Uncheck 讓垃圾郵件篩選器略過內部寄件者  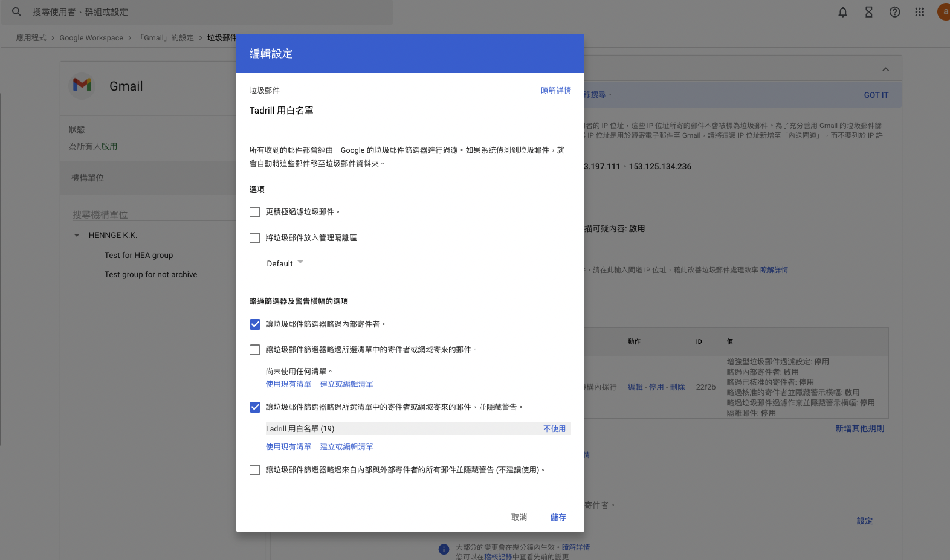pyautogui.click(x=255, y=324)
